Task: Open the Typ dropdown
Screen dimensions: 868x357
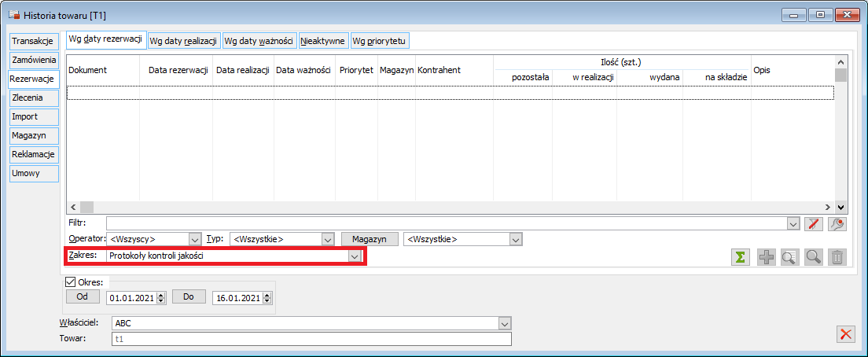Action: point(328,239)
